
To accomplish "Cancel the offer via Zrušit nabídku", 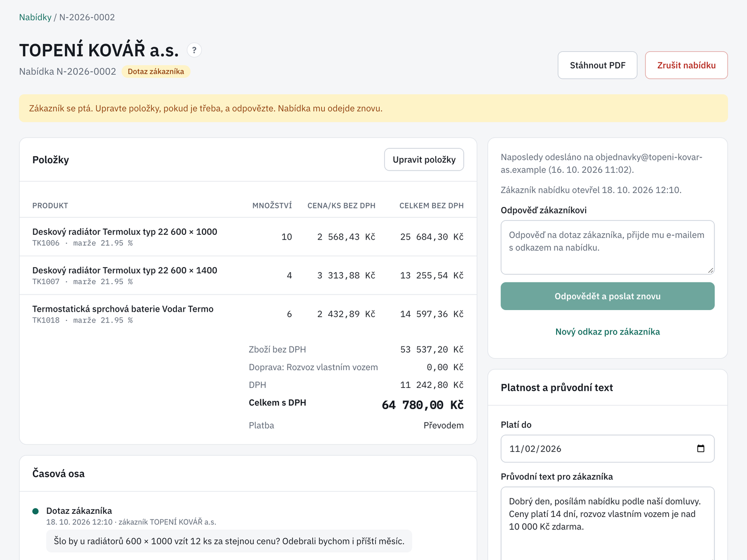I will [686, 65].
